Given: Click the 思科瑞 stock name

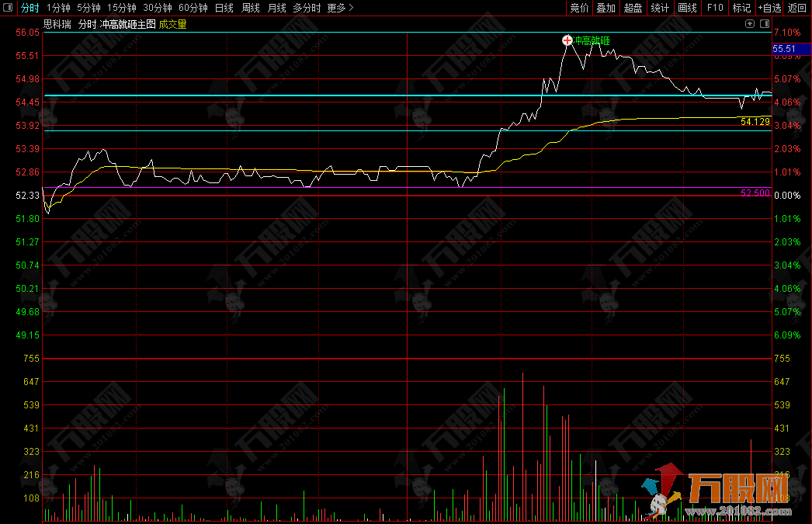Looking at the screenshot, I should click(57, 24).
